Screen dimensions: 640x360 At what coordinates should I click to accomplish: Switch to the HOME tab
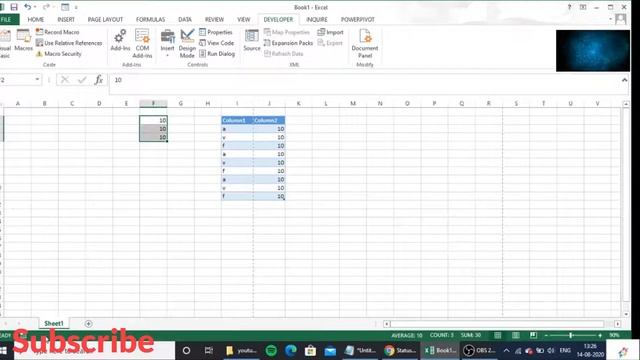[x=36, y=19]
